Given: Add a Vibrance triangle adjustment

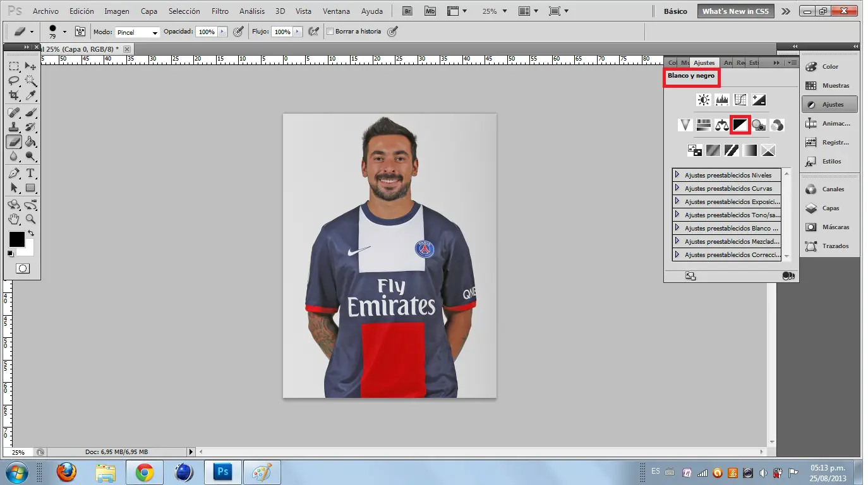Looking at the screenshot, I should click(685, 125).
